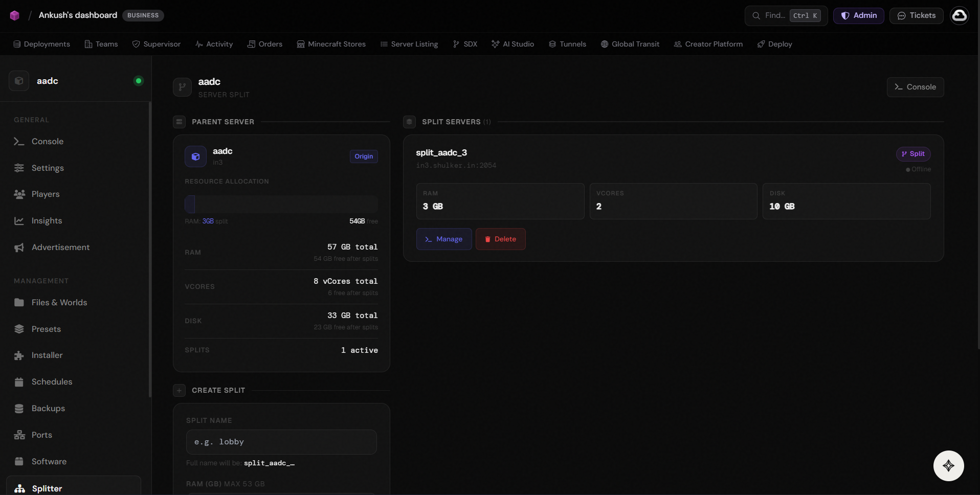This screenshot has width=980, height=495.
Task: Click the RAM resource allocation bar
Action: point(281,204)
